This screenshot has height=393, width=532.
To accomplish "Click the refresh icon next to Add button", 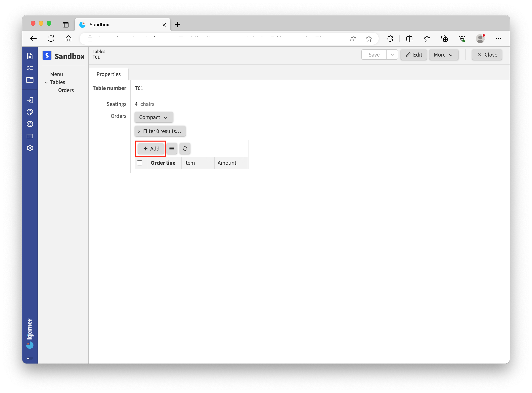I will 185,149.
